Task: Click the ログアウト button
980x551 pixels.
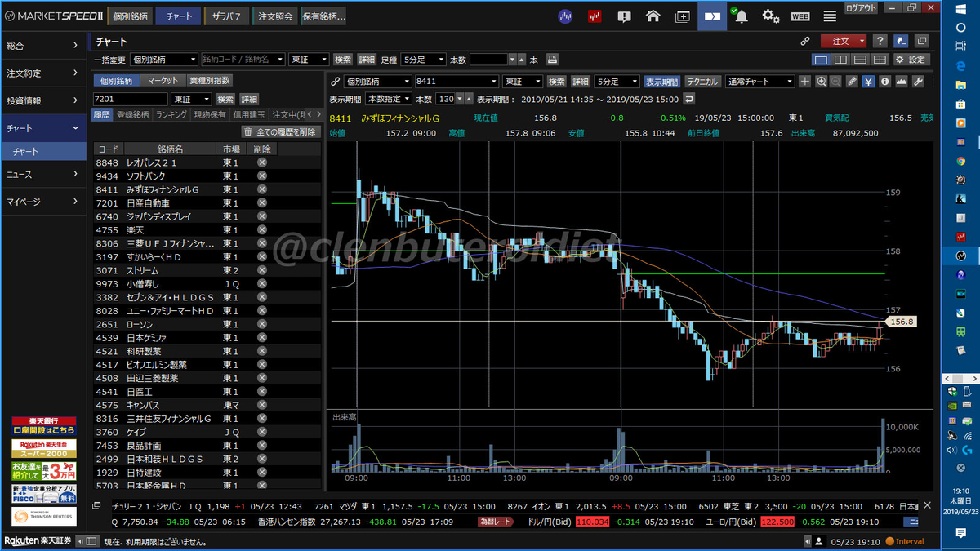Action: click(862, 7)
